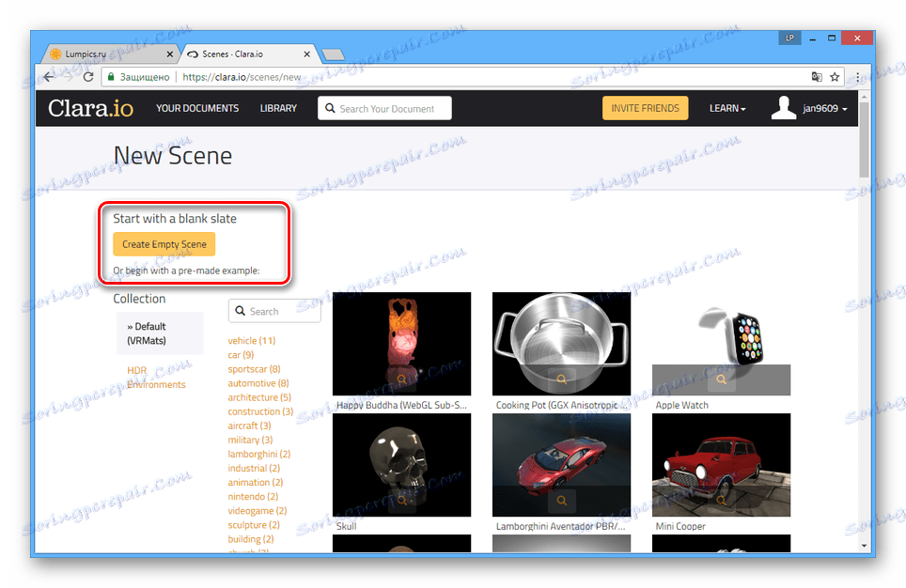Click magnifier icon on Happy Buddha thumbnail
This screenshot has height=588, width=906.
401,379
